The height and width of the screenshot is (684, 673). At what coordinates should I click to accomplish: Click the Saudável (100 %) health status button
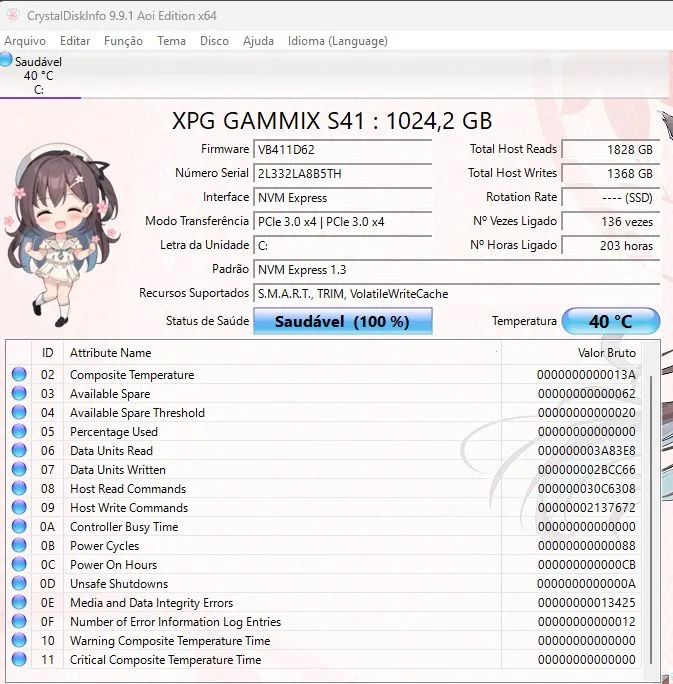pos(343,321)
